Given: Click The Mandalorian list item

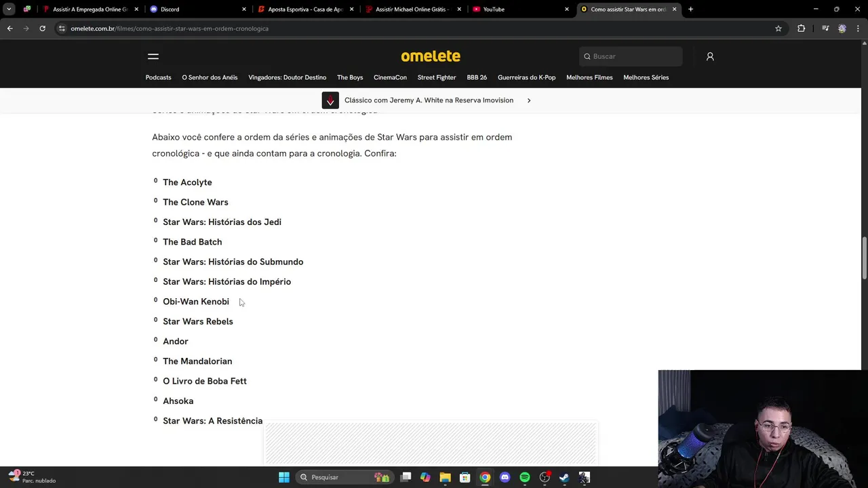Looking at the screenshot, I should pyautogui.click(x=197, y=361).
